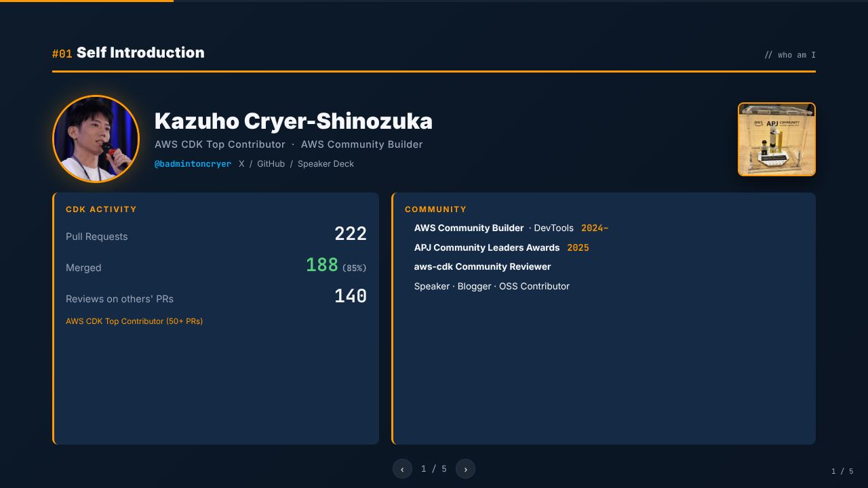
Task: Click the AWS CDK Top Contributor (50+ PRs) note
Action: [134, 321]
